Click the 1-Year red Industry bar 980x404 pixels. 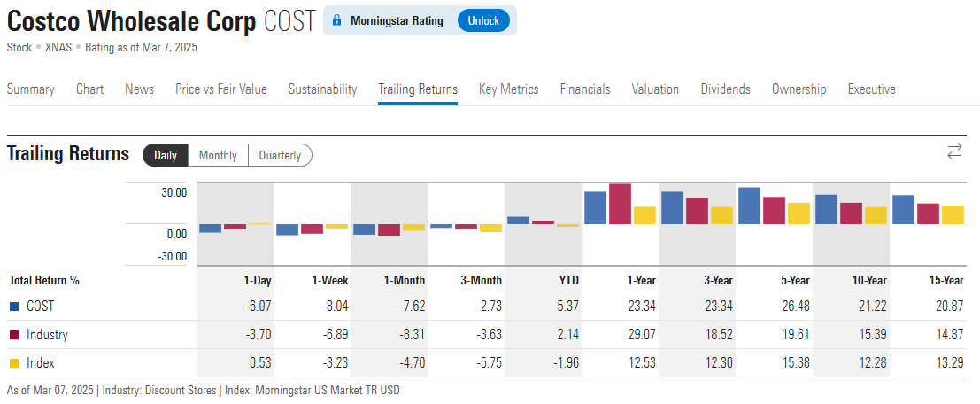tap(620, 204)
